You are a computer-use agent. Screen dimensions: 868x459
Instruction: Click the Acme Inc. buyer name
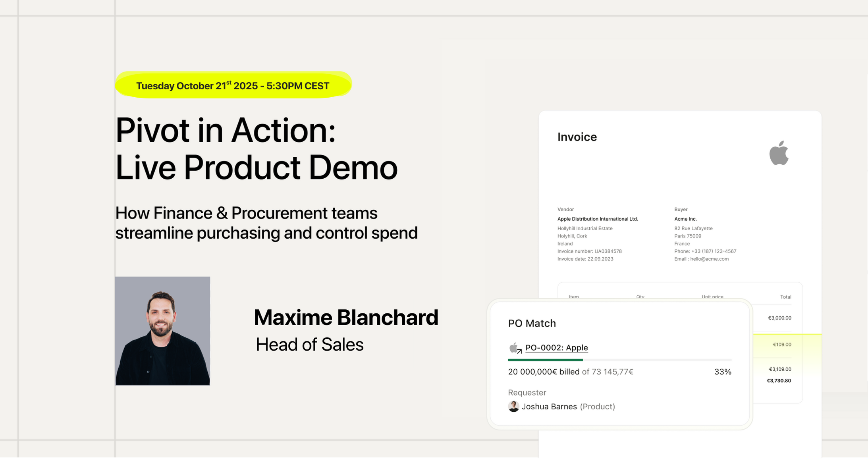(685, 219)
